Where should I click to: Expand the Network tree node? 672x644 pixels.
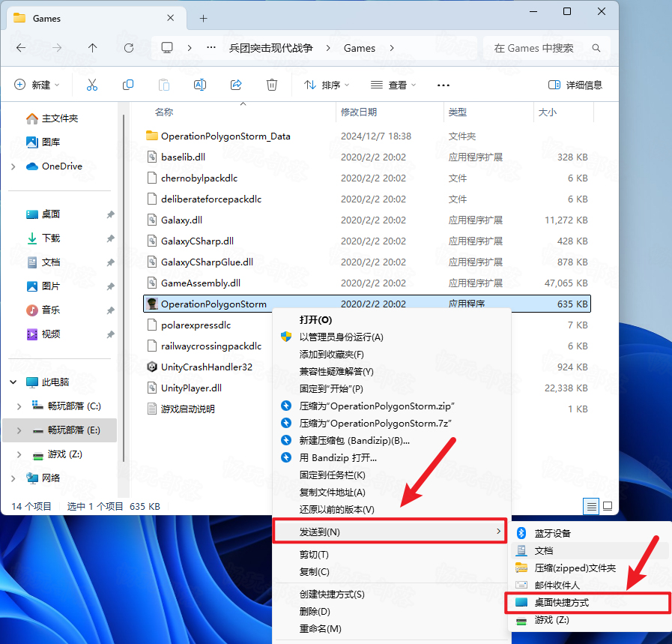tap(13, 478)
